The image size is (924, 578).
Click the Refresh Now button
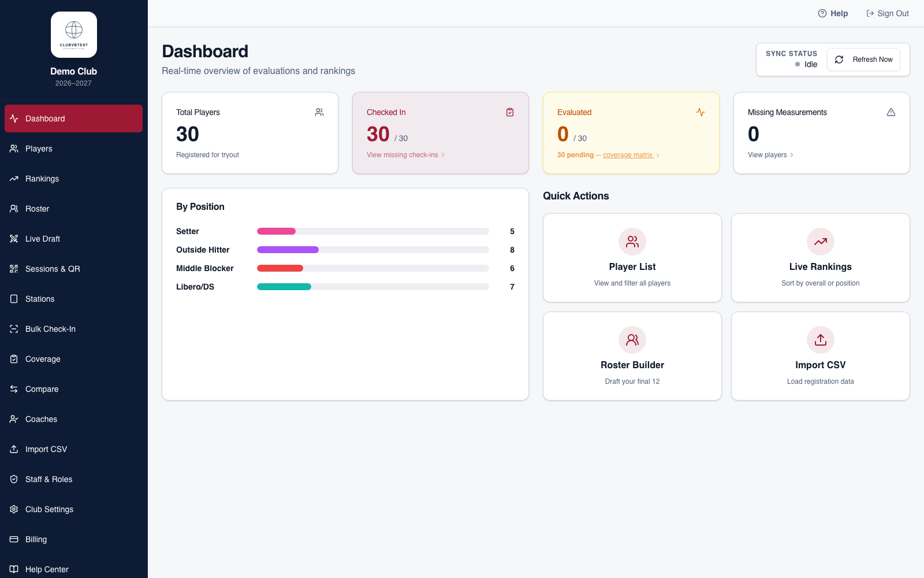click(x=863, y=60)
